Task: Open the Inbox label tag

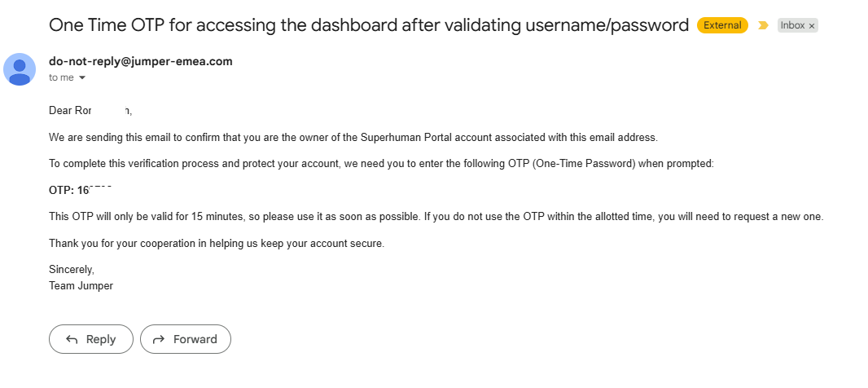Action: (x=792, y=25)
